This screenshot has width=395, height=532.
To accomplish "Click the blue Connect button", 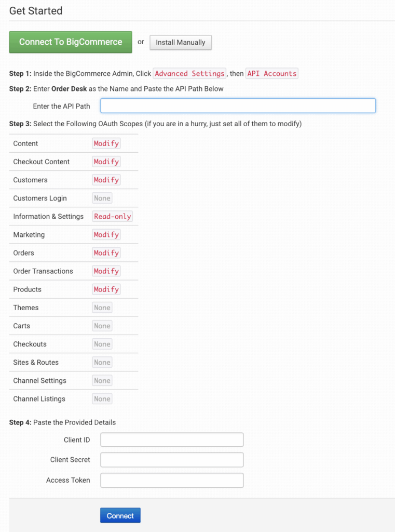I will coord(120,515).
